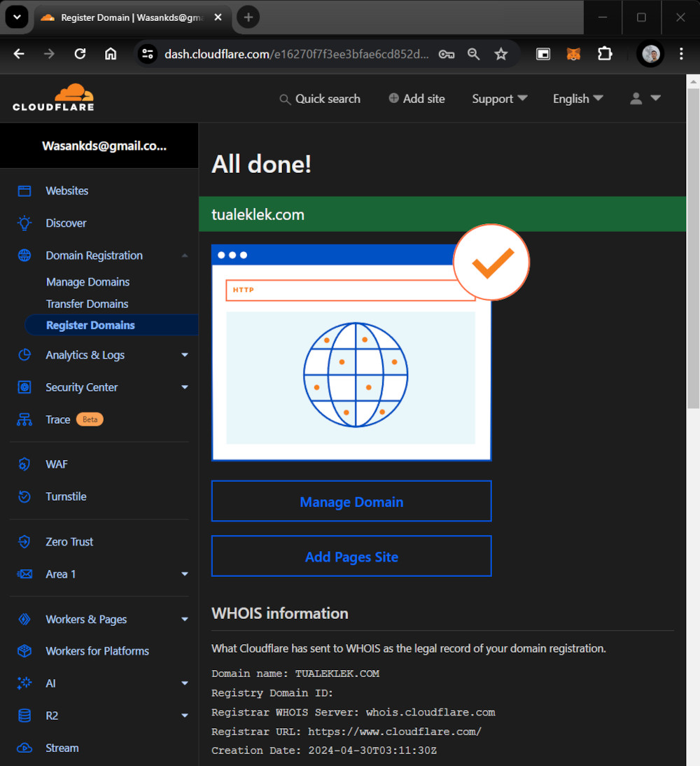Open Turnstile from its sidebar icon
The width and height of the screenshot is (700, 766).
click(x=24, y=496)
